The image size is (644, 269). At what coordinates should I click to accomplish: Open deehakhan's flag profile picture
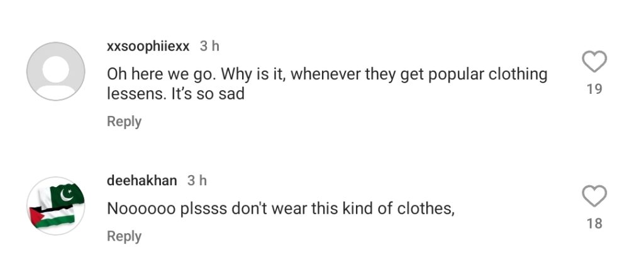(x=56, y=205)
